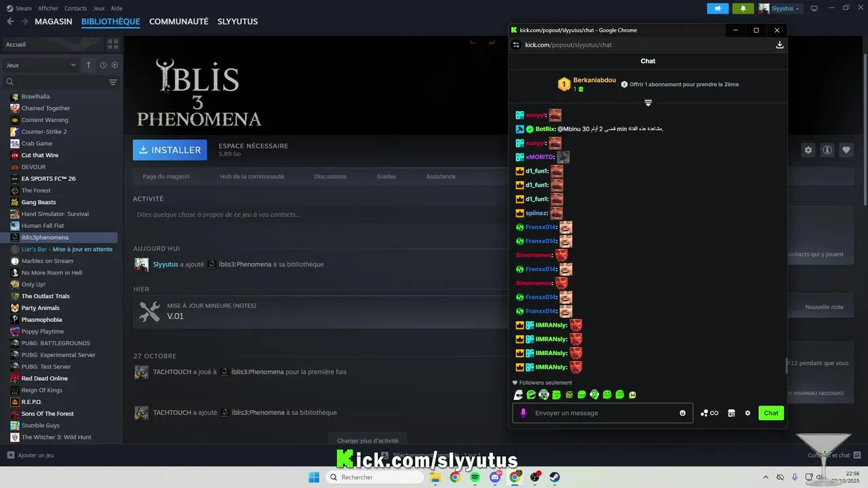
Task: Select Phasmophobia in game list
Action: click(x=41, y=320)
